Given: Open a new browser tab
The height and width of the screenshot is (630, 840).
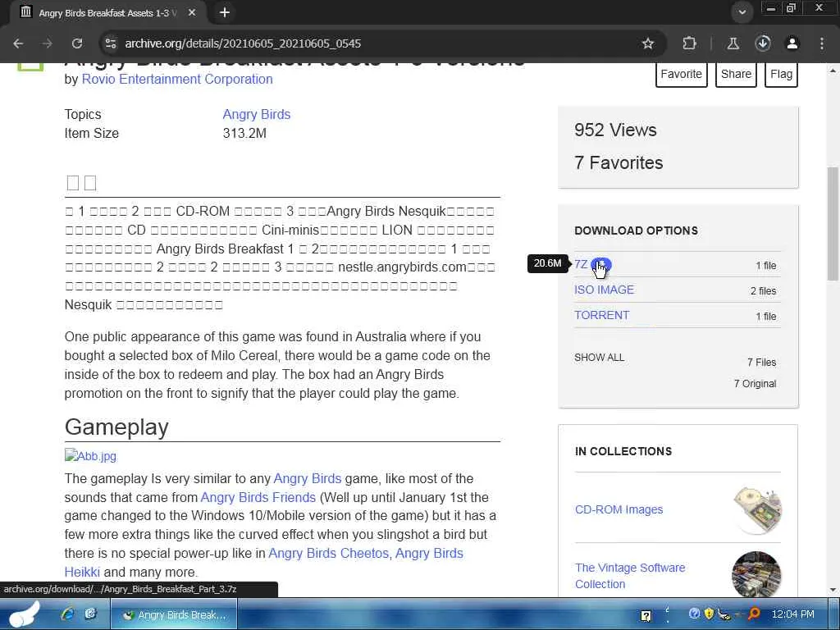Looking at the screenshot, I should [225, 12].
